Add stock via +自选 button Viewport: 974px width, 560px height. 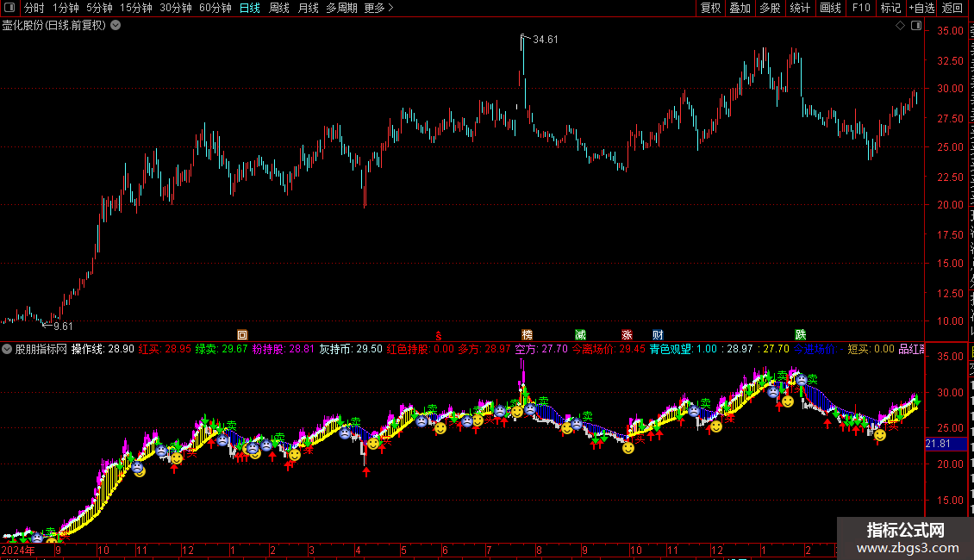(x=921, y=8)
